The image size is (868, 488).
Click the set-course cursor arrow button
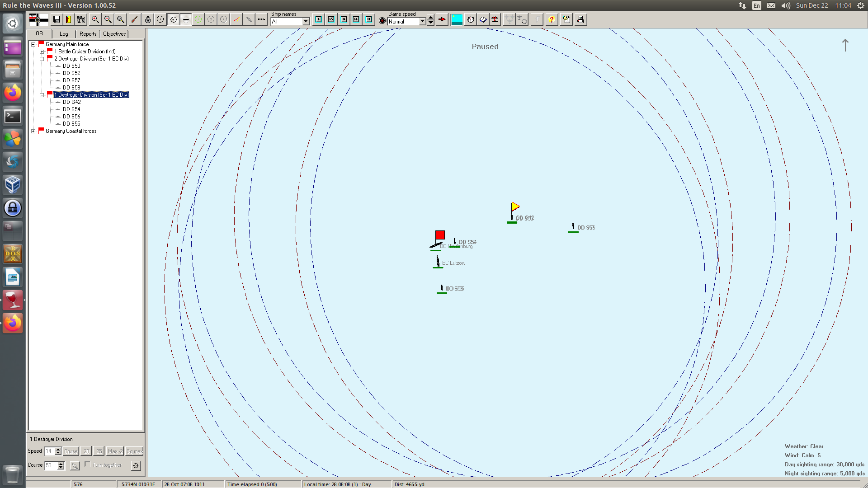point(75,465)
